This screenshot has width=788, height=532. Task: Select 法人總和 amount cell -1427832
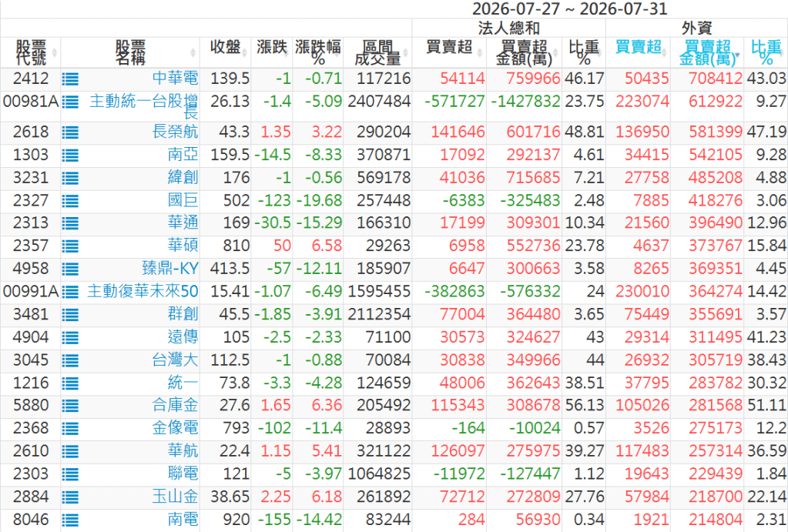[525, 102]
